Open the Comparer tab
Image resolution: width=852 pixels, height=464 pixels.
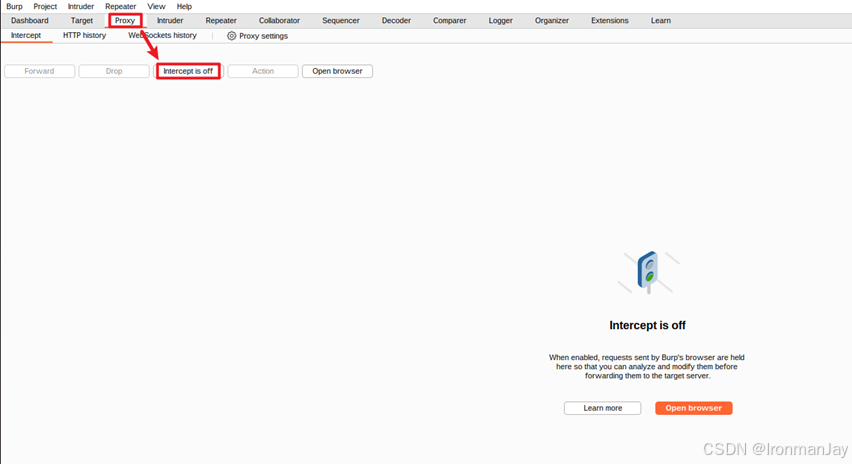point(449,21)
